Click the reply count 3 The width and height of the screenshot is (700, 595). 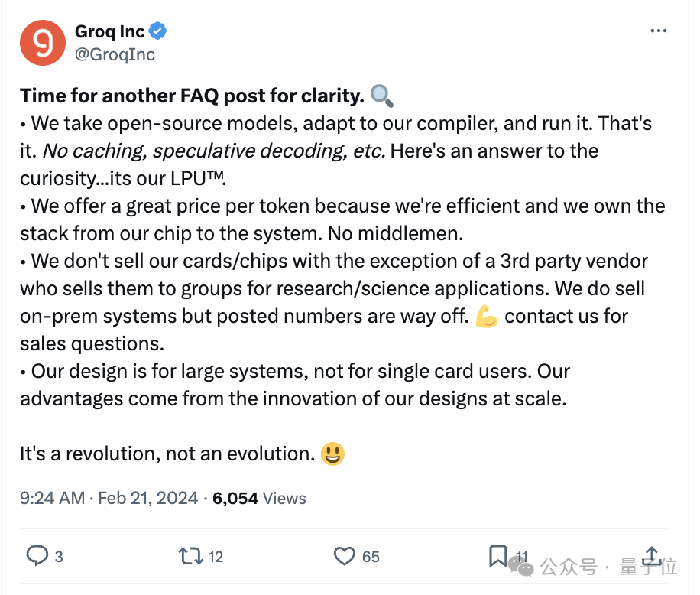click(59, 557)
